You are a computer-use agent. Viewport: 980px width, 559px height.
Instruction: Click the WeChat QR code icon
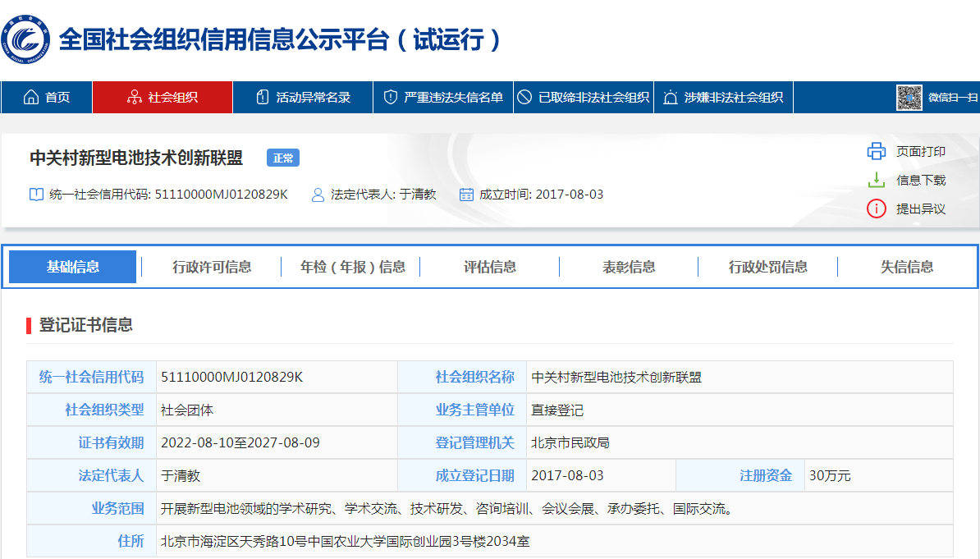[909, 98]
